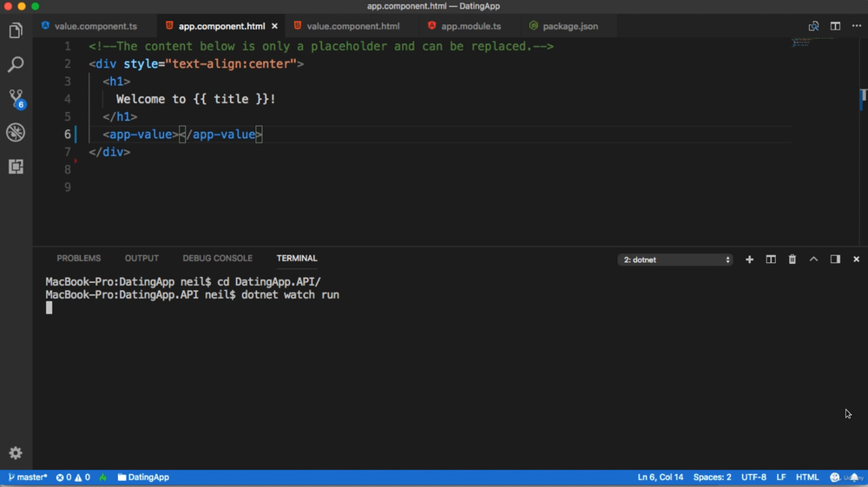Screen dimensions: 868x487
Task: Open the PROBLEMS panel tab
Action: [79, 259]
